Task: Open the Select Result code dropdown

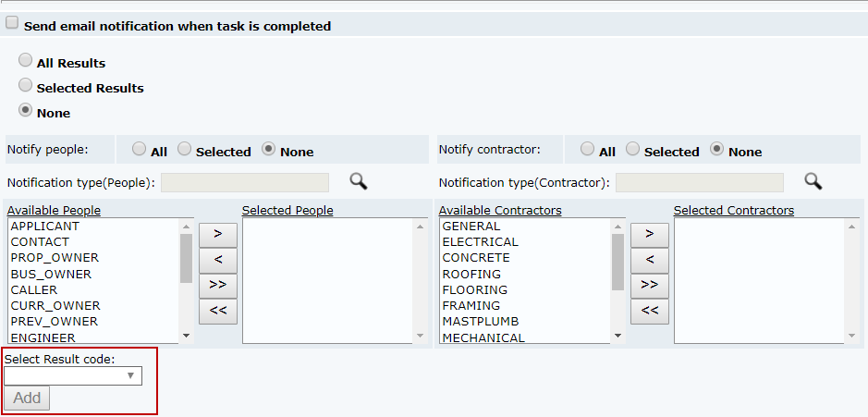Action: tap(73, 375)
